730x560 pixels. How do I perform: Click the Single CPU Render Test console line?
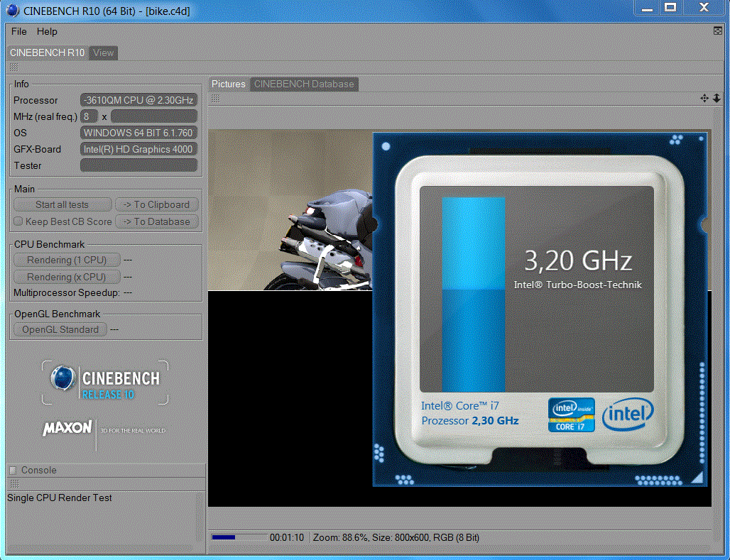click(x=60, y=498)
